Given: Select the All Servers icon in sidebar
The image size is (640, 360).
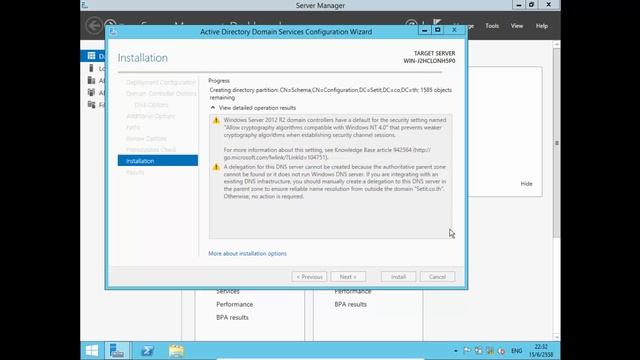Looking at the screenshot, I should point(91,80).
